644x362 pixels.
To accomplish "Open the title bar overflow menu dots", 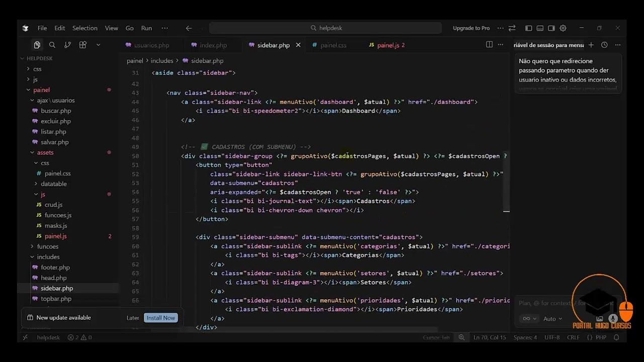I will [500, 28].
